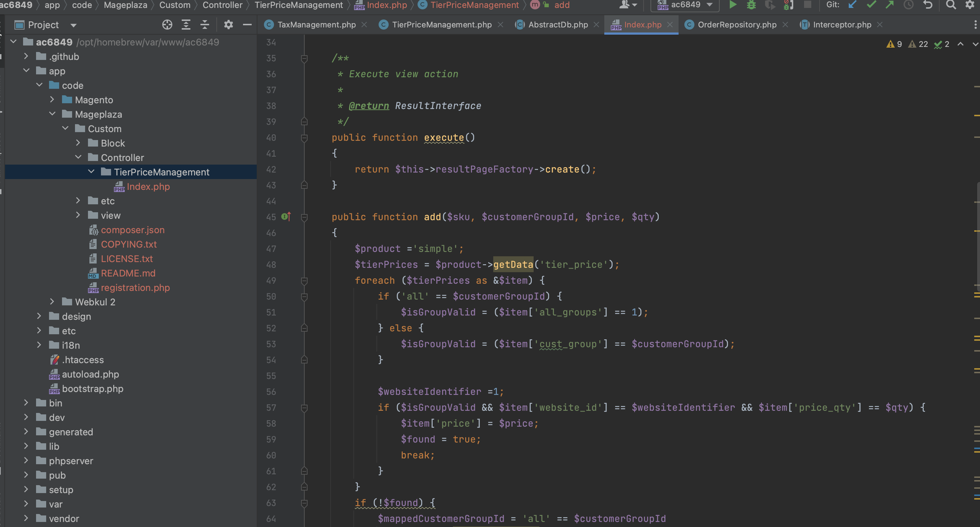Click the Rollback undo icon
Viewport: 980px width, 527px height.
(x=927, y=5)
